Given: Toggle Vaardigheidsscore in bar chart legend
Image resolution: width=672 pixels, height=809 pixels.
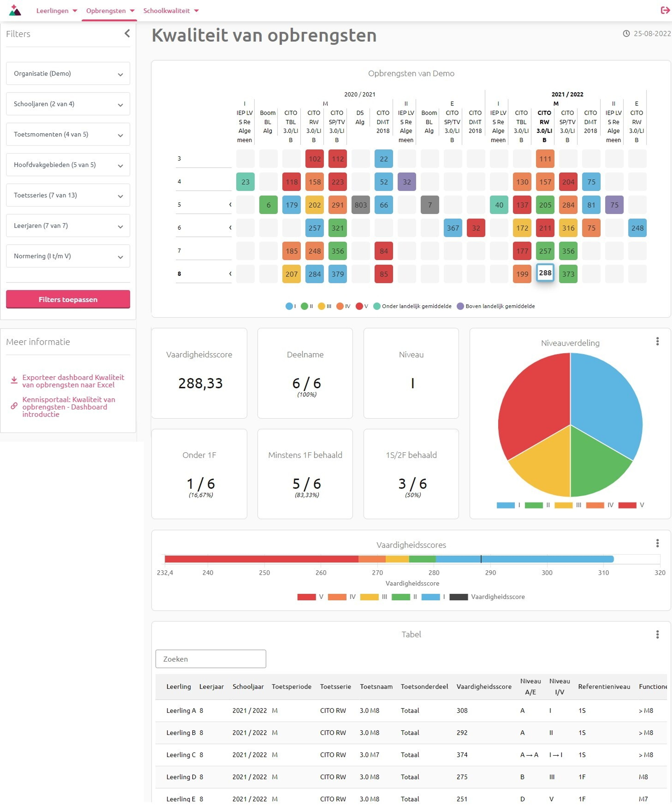Looking at the screenshot, I should (458, 597).
